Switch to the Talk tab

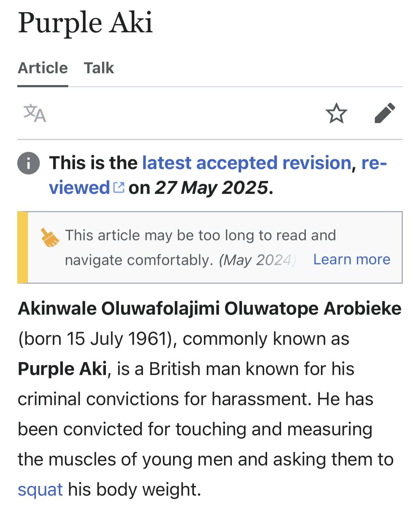point(99,68)
